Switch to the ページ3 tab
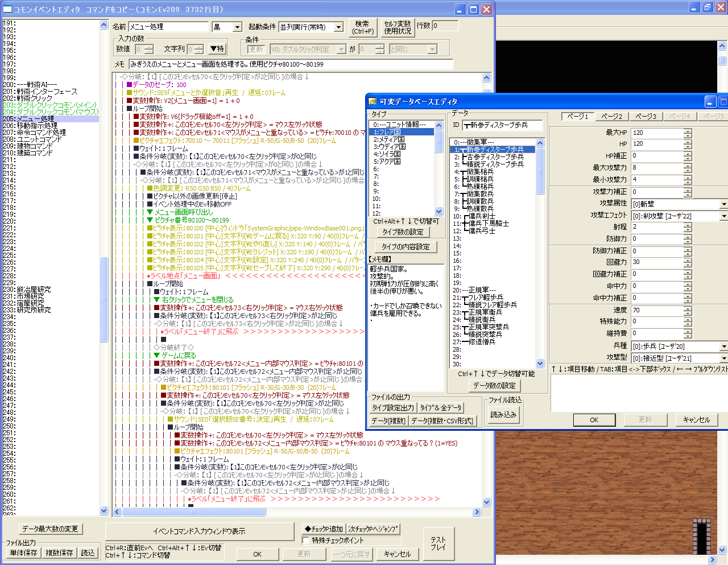This screenshot has width=728, height=565. [646, 116]
